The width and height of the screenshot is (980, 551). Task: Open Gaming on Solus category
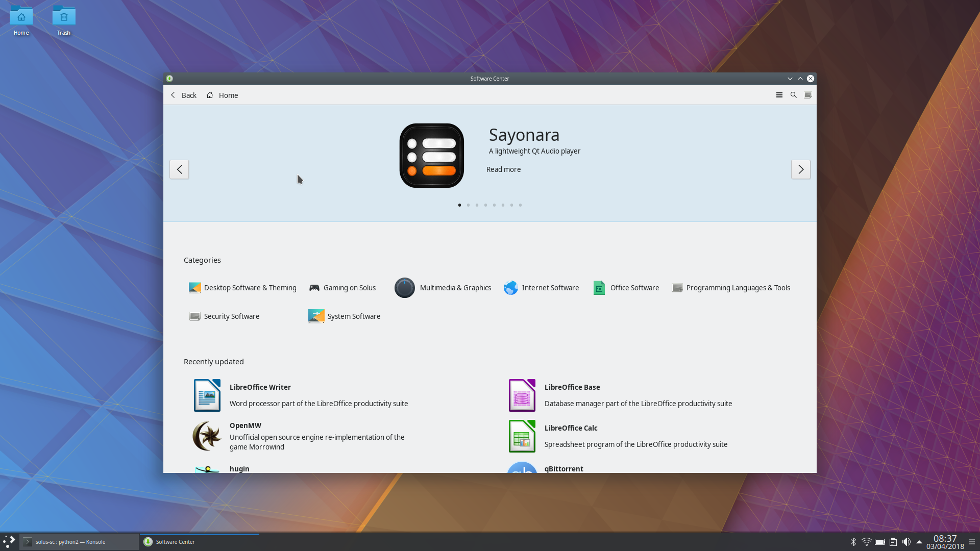click(342, 288)
